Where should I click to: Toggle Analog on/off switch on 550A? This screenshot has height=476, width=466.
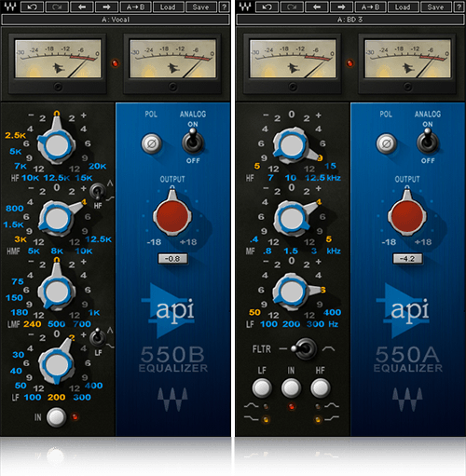point(428,142)
